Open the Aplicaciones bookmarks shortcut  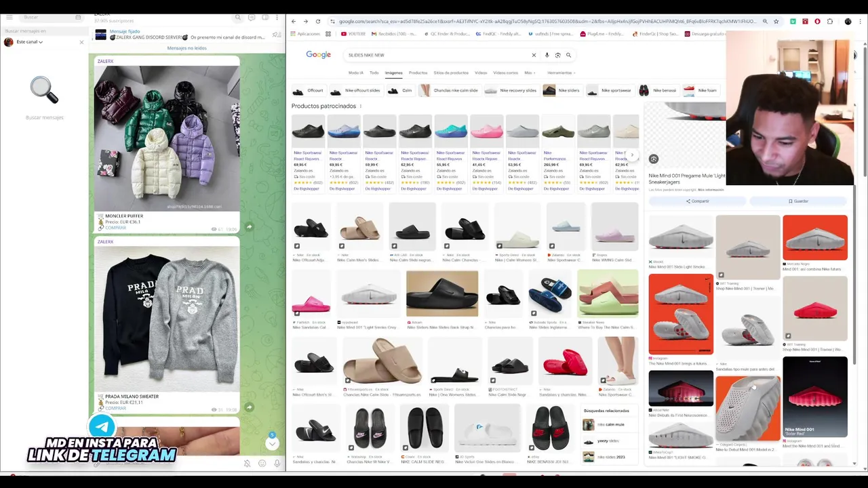click(305, 34)
